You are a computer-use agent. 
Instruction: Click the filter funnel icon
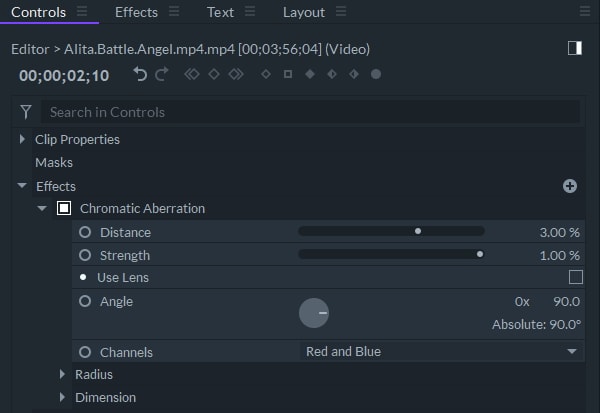click(27, 112)
